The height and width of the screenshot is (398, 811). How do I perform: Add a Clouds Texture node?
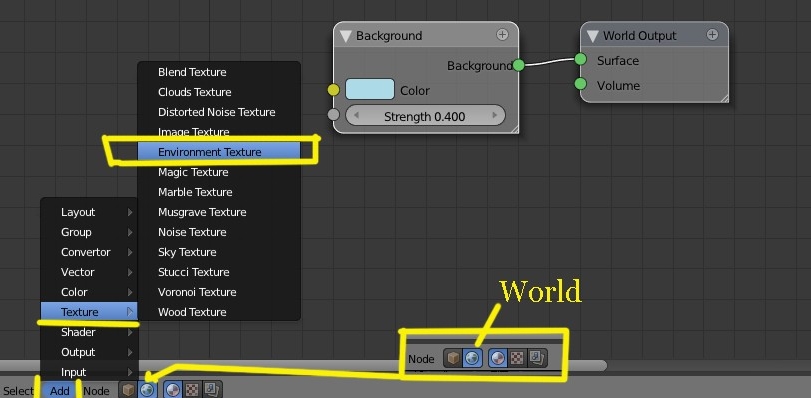tap(219, 92)
